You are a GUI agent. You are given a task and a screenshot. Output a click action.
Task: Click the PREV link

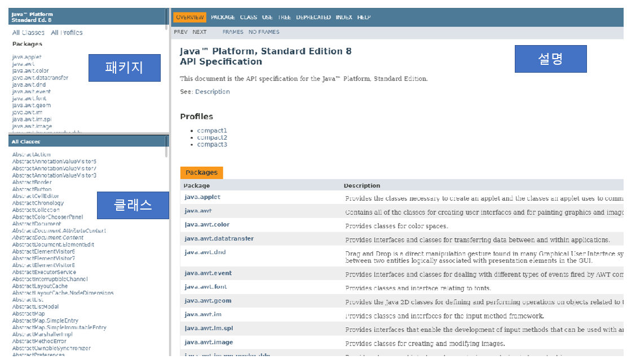coord(181,32)
